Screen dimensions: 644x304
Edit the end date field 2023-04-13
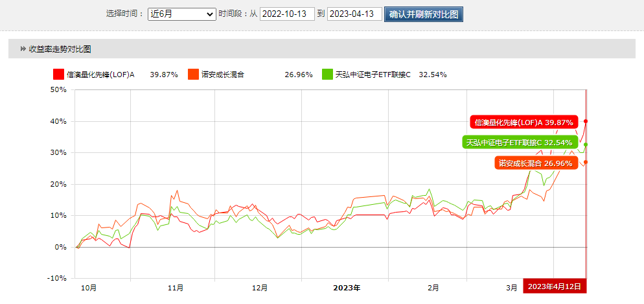(x=354, y=14)
